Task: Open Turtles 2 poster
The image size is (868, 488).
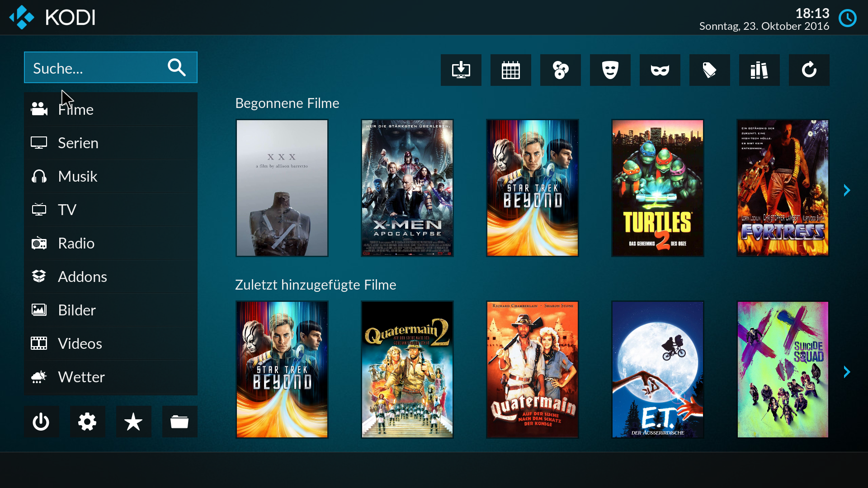Action: click(658, 188)
